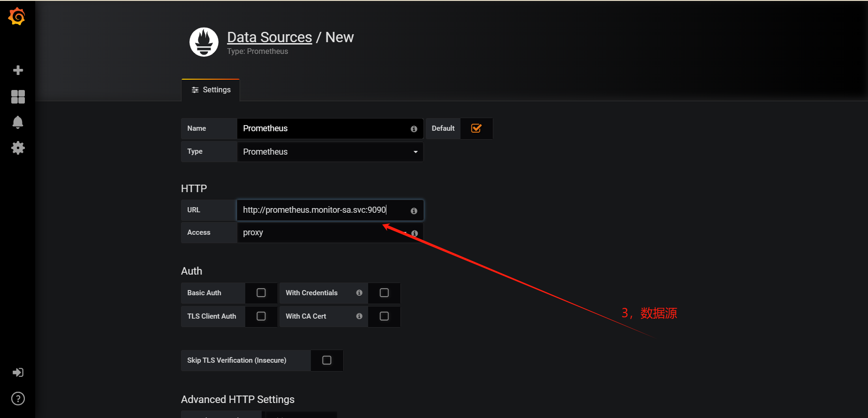
Task: Click the URL input field
Action: click(330, 210)
